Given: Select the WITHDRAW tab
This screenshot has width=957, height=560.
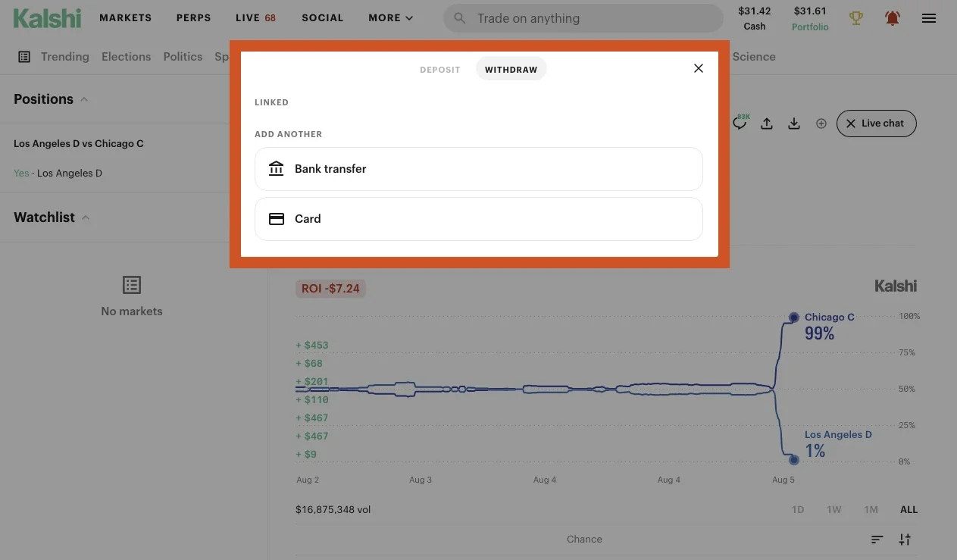Looking at the screenshot, I should (x=511, y=70).
